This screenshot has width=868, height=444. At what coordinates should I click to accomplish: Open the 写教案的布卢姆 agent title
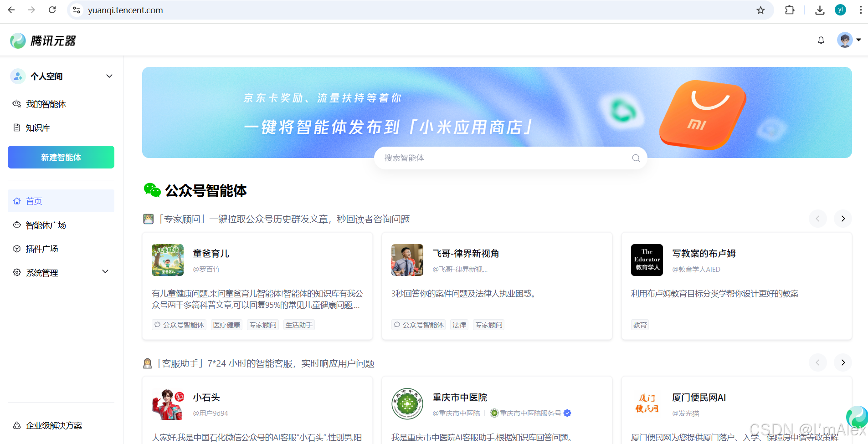pos(704,253)
